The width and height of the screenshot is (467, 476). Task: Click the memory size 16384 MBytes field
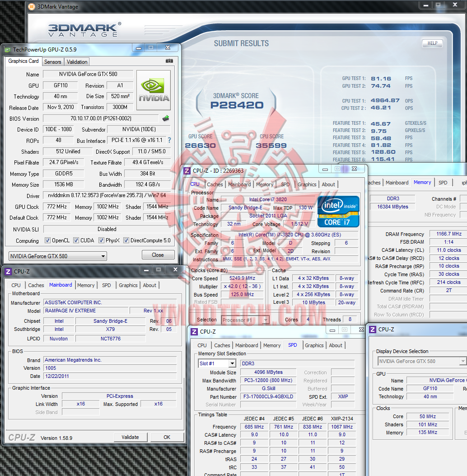pyautogui.click(x=393, y=207)
